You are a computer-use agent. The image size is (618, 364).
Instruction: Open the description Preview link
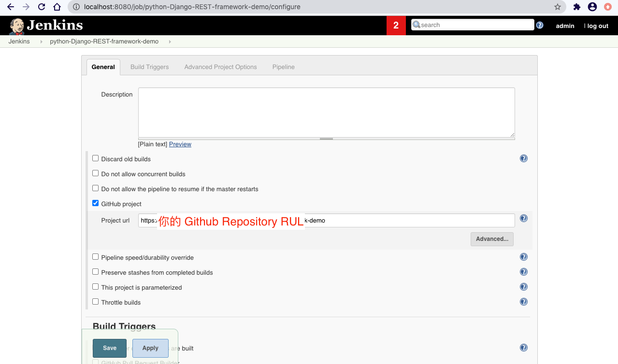pos(180,144)
